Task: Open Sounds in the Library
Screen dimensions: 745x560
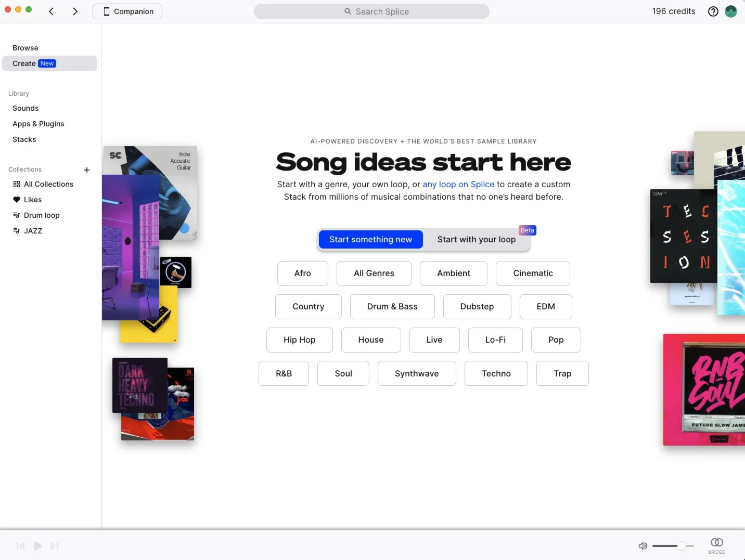Action: (x=25, y=108)
